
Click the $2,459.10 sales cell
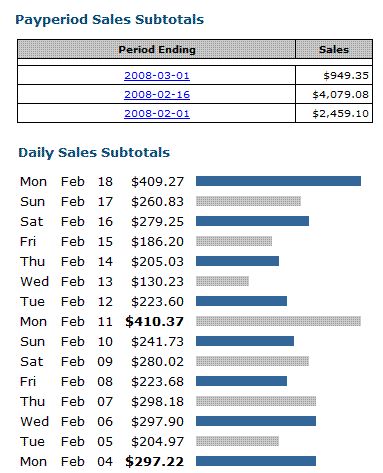[x=334, y=113]
